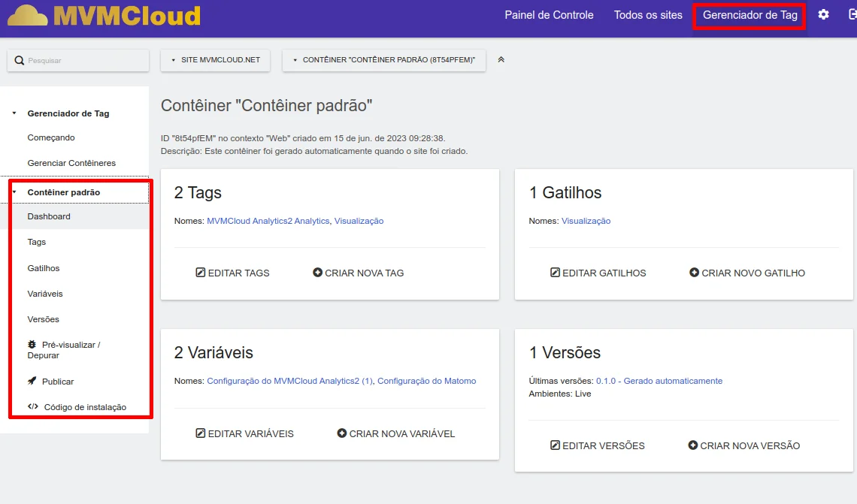Open the Site MVMCloud.net dropdown

[215, 60]
